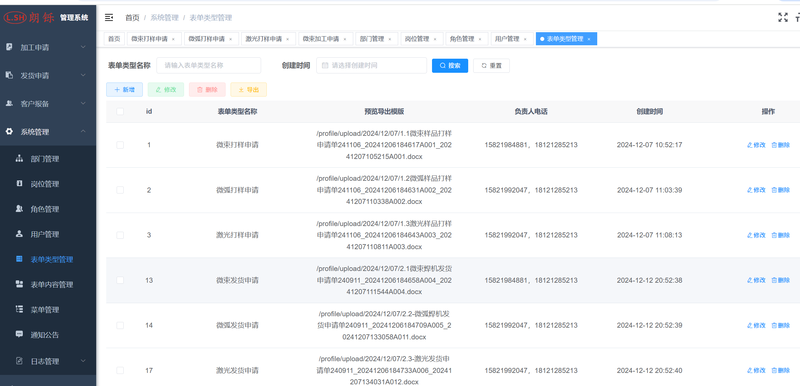The image size is (800, 386).
Task: Toggle the select-all header checkbox
Action: (x=120, y=111)
